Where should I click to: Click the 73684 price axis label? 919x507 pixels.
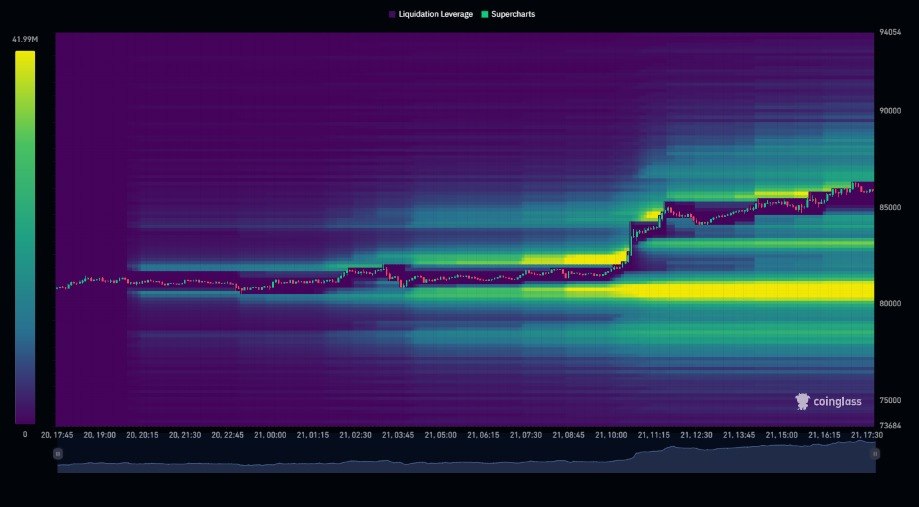(890, 425)
